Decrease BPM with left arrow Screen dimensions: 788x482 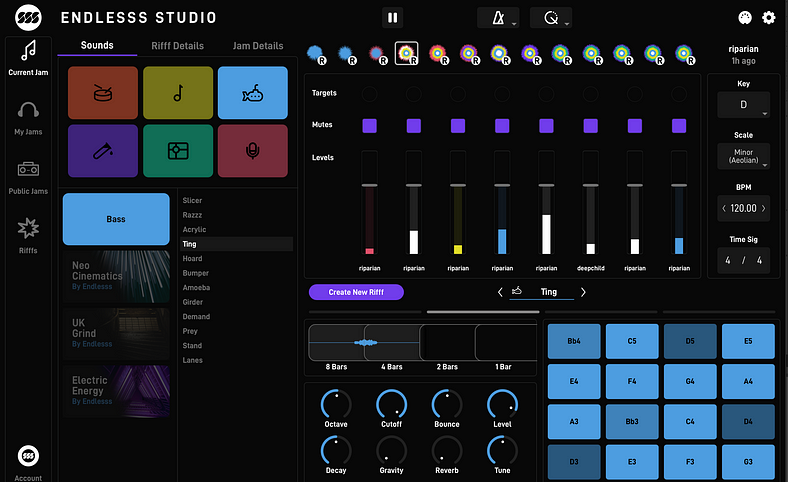click(724, 208)
